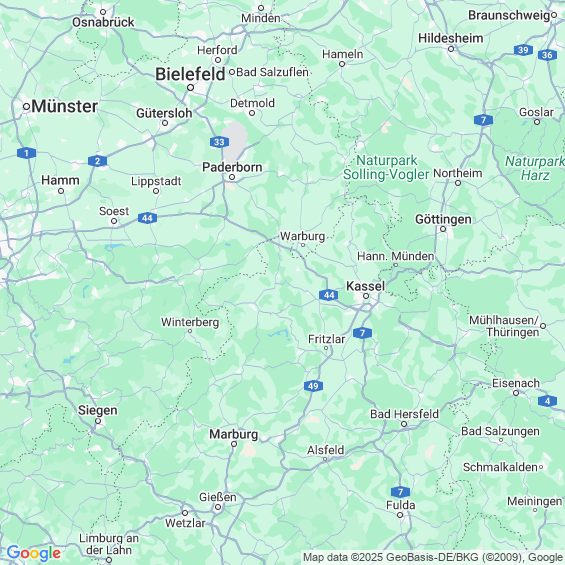Select the Fulda city marker
Screen dimensions: 565x565
pos(400,515)
